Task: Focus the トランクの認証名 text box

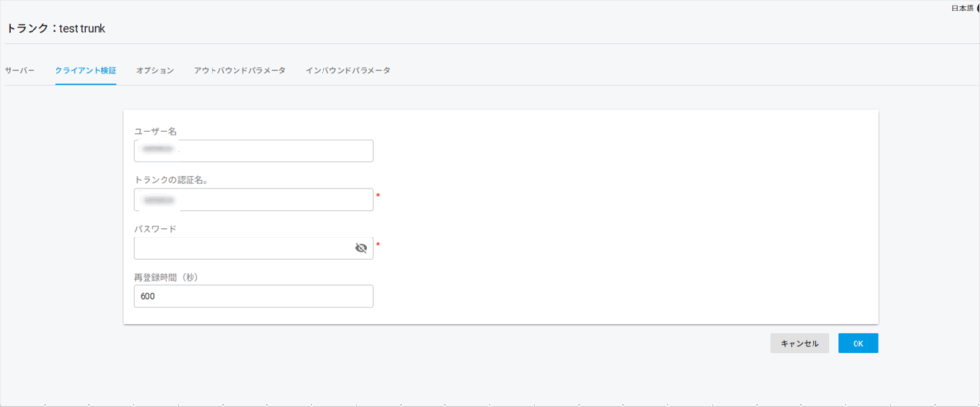Action: pos(254,199)
